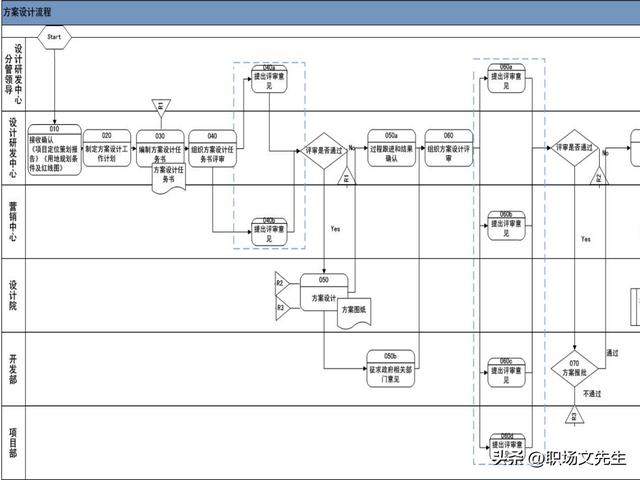Screen dimensions: 640x480
Task: Select box 060a 提出评审意见
Action: (506, 78)
